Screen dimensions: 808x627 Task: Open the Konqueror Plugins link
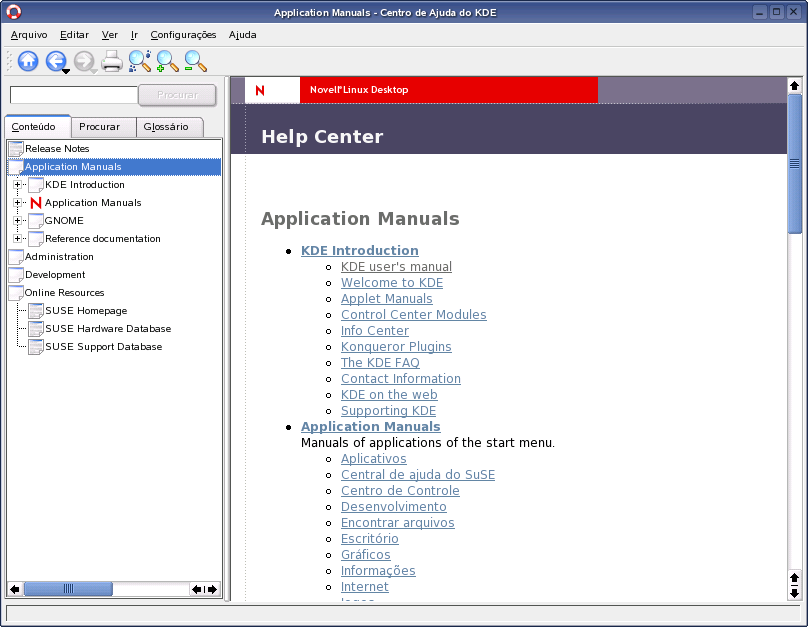click(x=396, y=347)
